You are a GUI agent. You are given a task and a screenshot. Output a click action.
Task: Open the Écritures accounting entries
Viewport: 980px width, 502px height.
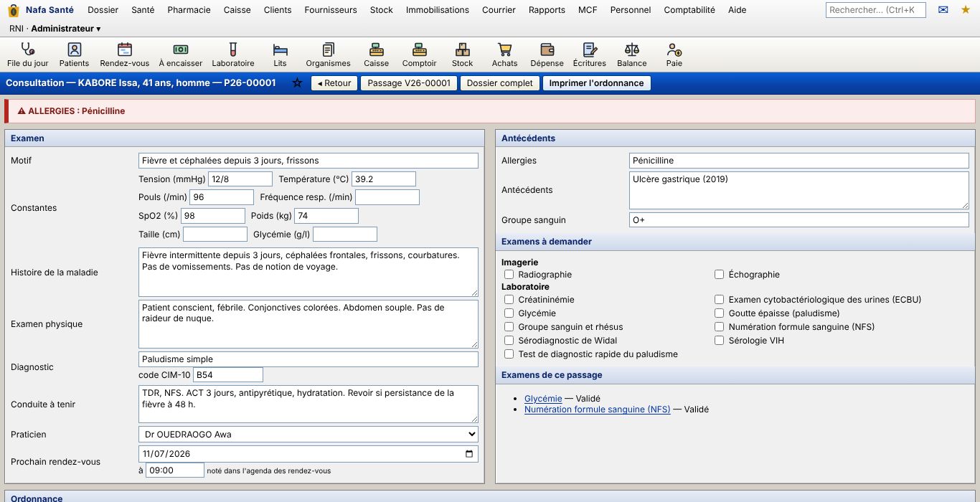tap(590, 55)
